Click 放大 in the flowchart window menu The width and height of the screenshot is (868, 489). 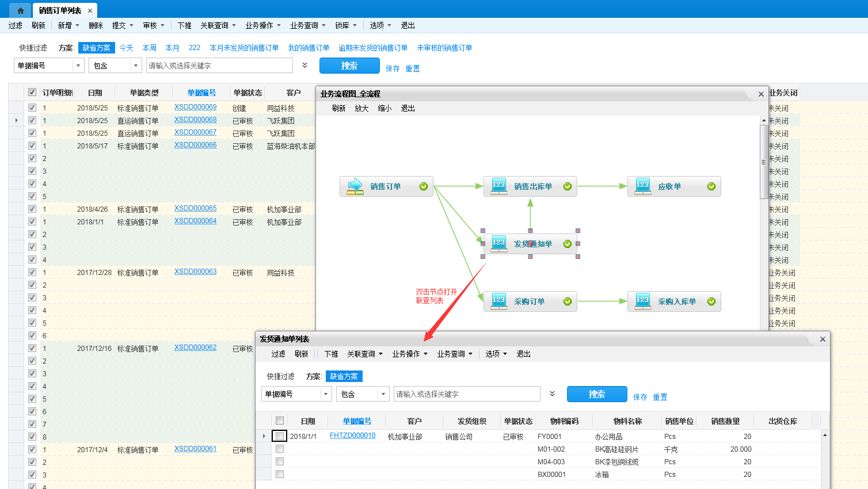361,108
